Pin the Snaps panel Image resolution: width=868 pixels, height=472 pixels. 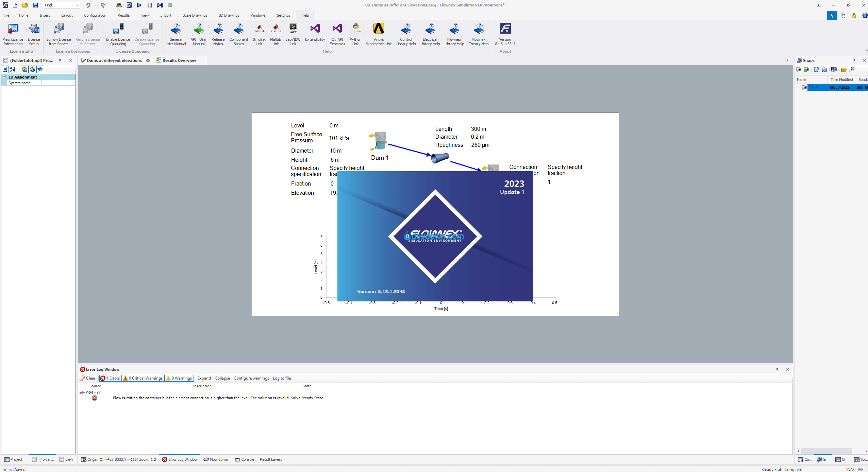pyautogui.click(x=854, y=60)
